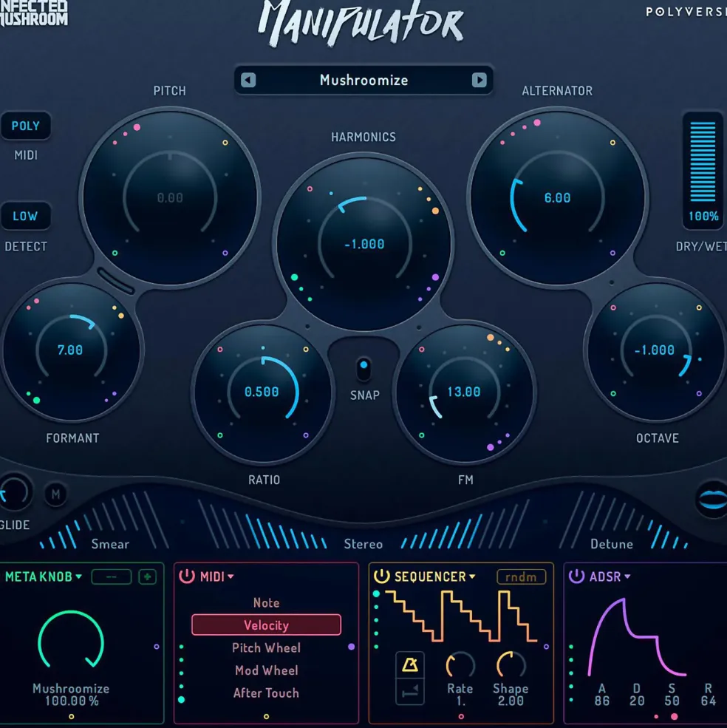
Task: Click the lips icon at right edge
Action: click(713, 499)
